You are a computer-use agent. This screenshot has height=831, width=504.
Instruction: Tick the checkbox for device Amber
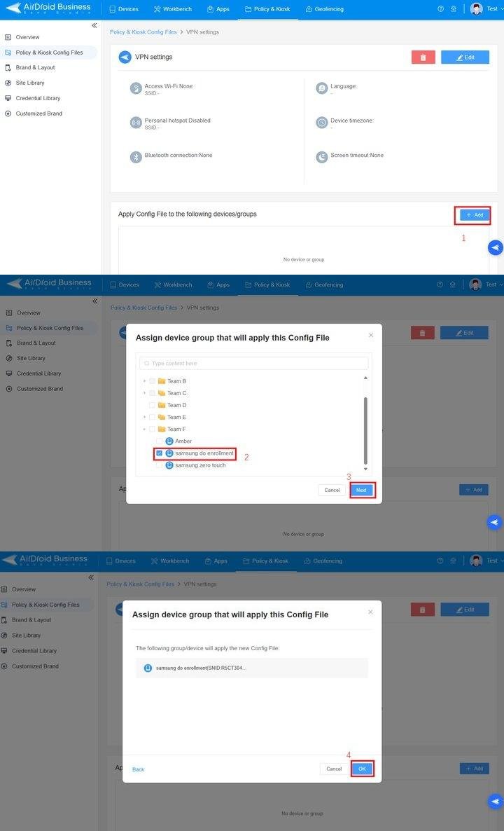point(160,441)
